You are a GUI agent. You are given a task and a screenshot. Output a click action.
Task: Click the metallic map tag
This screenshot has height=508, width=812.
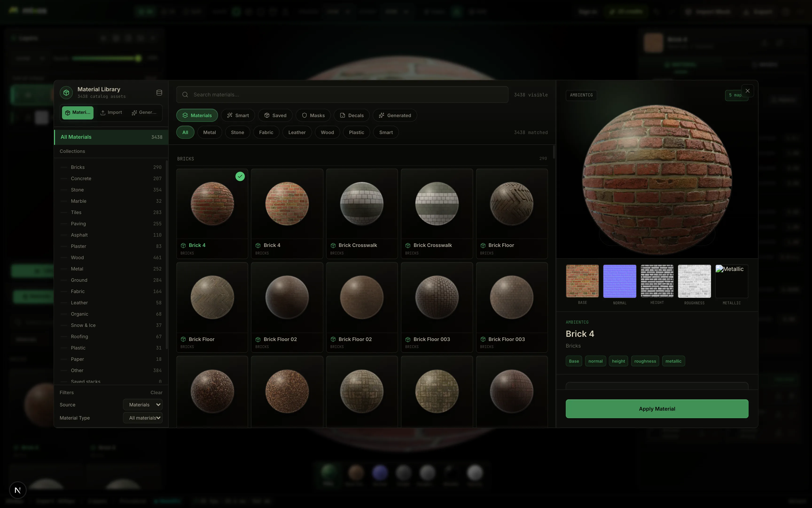click(x=673, y=361)
